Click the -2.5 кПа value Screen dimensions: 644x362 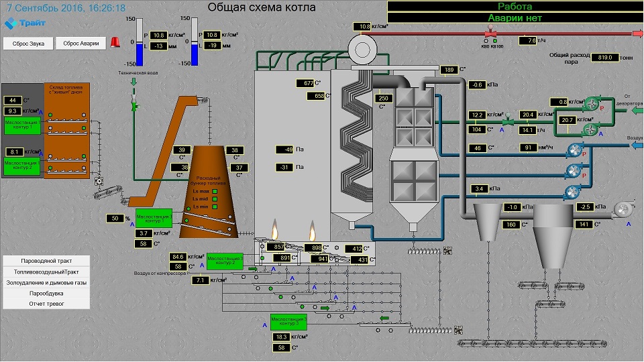(585, 206)
